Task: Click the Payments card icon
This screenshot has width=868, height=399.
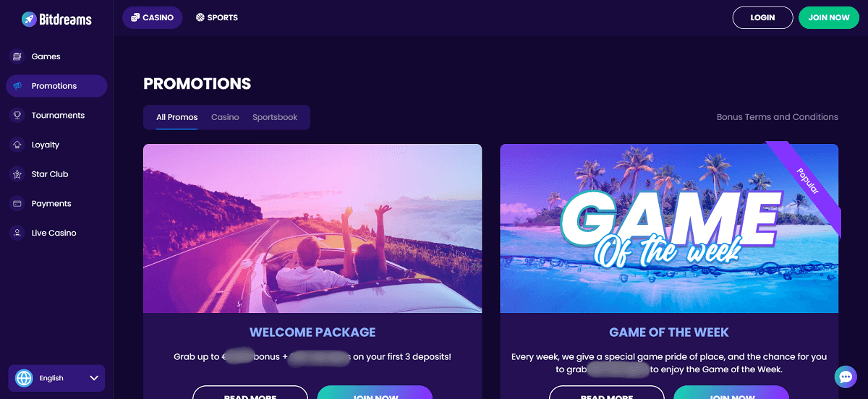Action: [17, 204]
